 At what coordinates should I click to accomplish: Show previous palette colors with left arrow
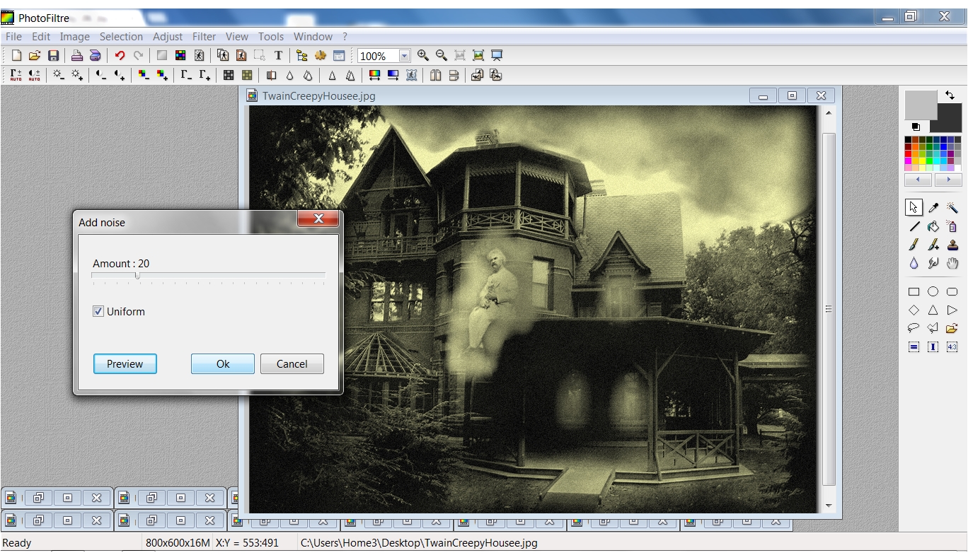point(918,180)
